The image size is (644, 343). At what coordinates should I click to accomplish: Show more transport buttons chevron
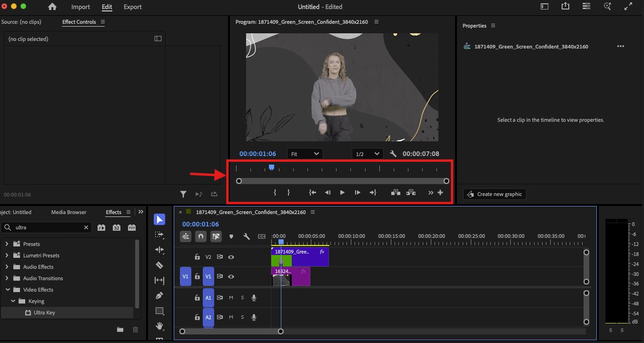pyautogui.click(x=431, y=193)
